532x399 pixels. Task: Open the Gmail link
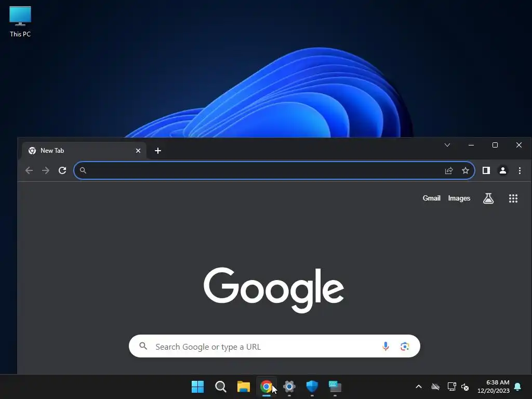coord(431,198)
